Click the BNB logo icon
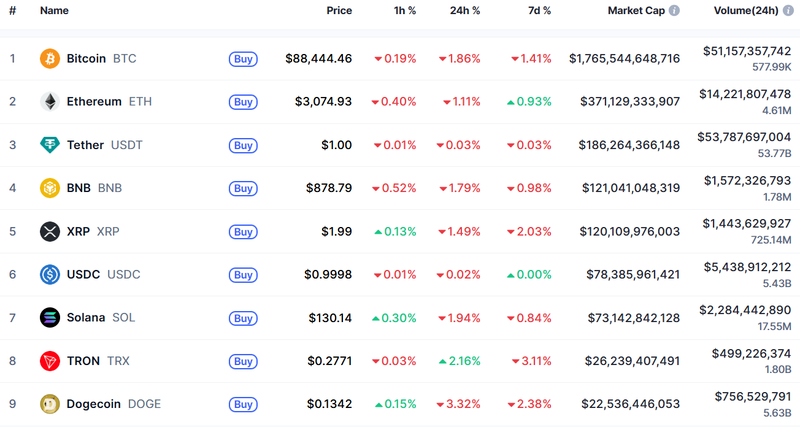Screen dimensions: 800x427 [49, 188]
